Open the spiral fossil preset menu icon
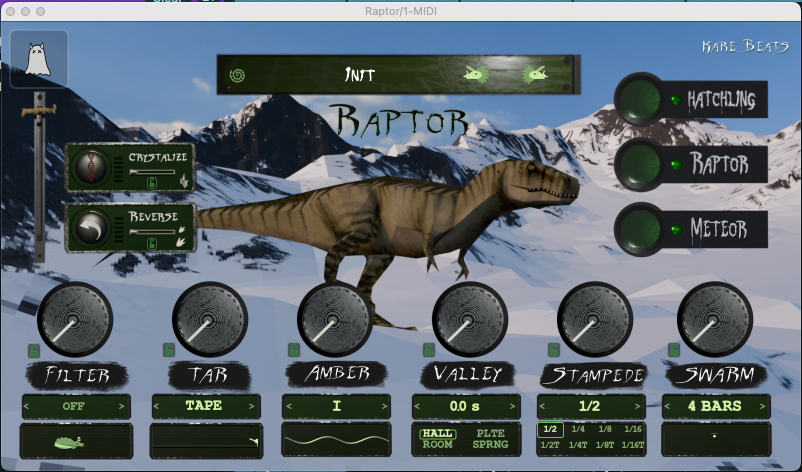802x472 pixels. coord(237,76)
